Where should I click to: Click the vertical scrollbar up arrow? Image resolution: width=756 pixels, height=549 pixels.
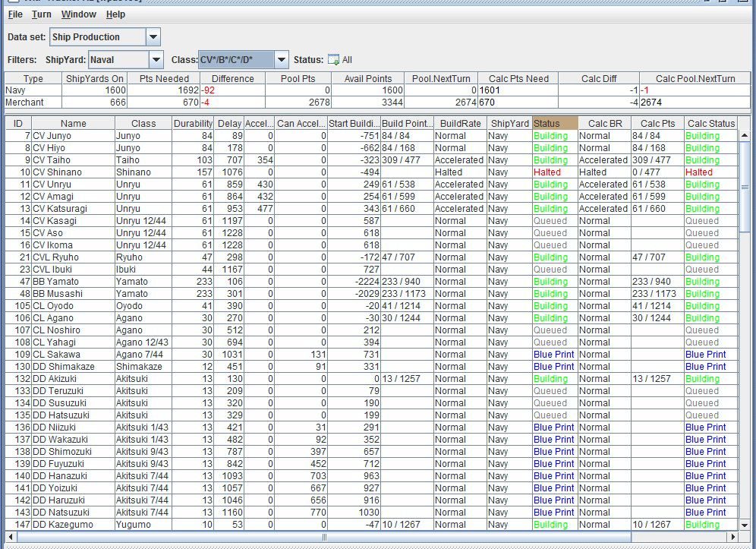(745, 135)
